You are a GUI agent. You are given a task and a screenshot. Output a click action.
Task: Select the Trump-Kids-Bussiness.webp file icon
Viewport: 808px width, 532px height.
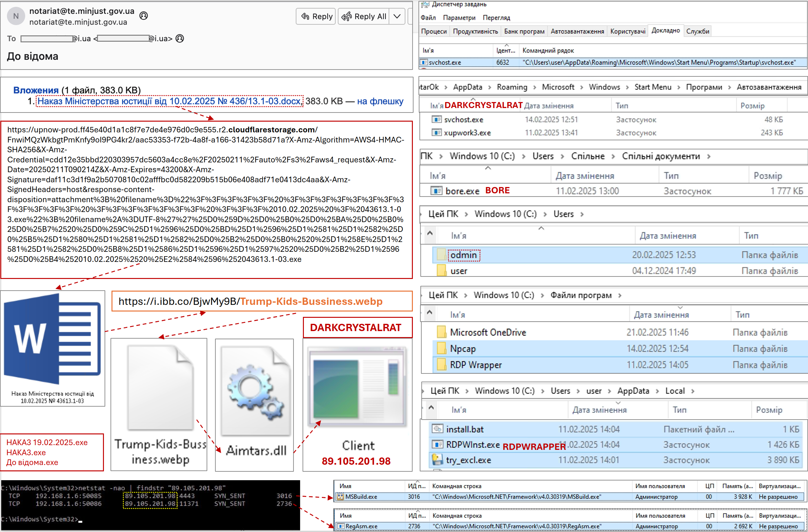click(x=160, y=387)
